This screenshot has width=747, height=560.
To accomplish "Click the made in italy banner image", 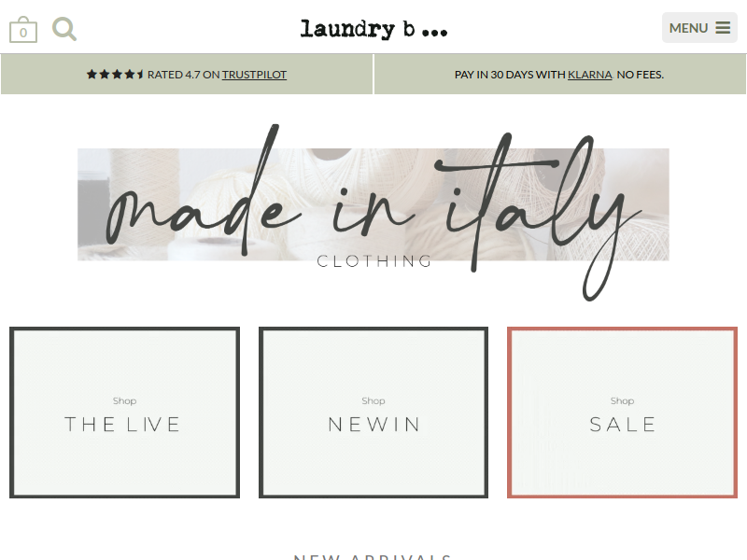I will pos(373,204).
